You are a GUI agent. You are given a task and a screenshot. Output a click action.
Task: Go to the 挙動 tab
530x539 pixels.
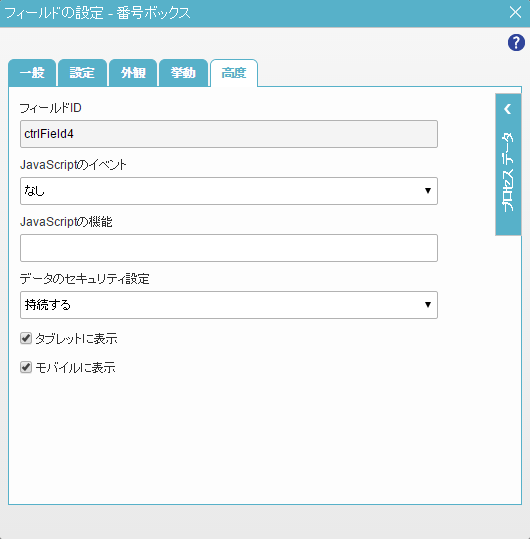[183, 73]
